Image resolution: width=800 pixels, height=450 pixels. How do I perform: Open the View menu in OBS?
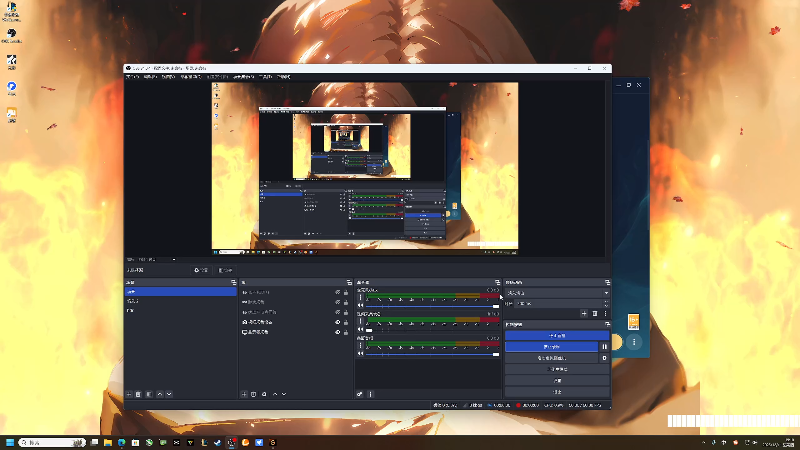(168, 77)
